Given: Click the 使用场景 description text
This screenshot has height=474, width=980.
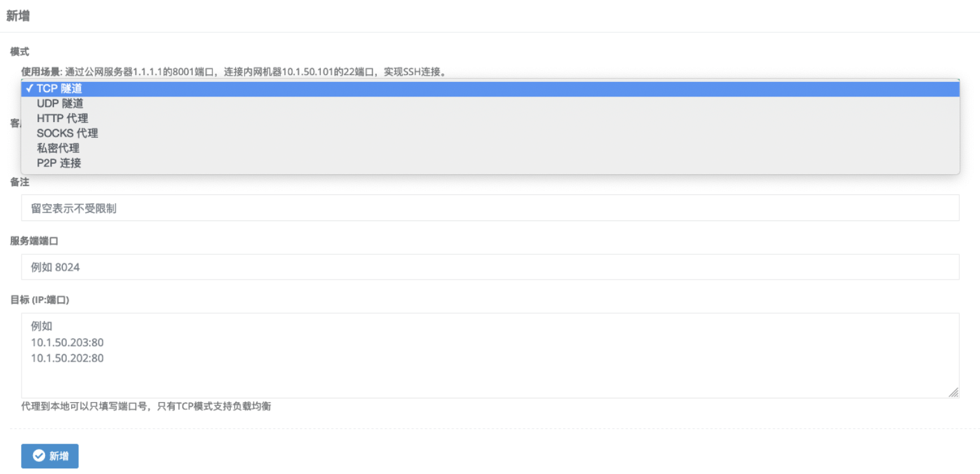Looking at the screenshot, I should 235,72.
